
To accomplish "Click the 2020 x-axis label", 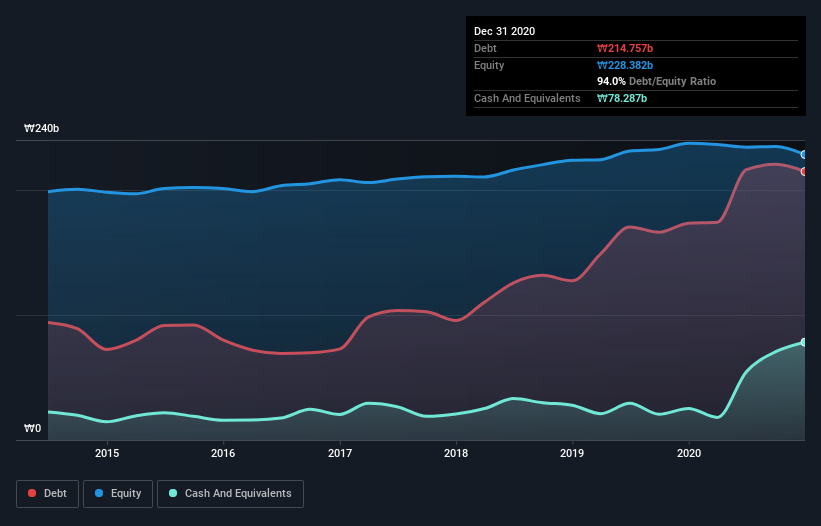I will point(689,453).
